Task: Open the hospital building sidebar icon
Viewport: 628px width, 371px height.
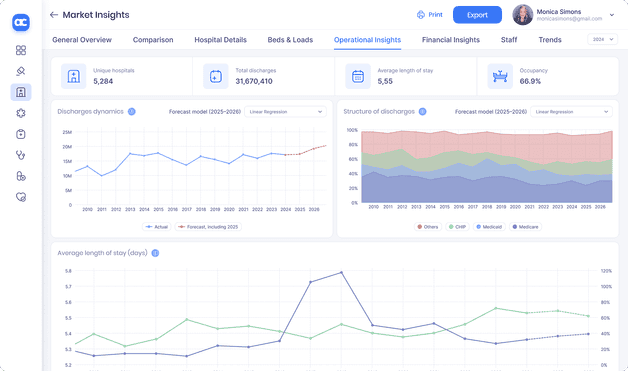Action: pos(21,92)
